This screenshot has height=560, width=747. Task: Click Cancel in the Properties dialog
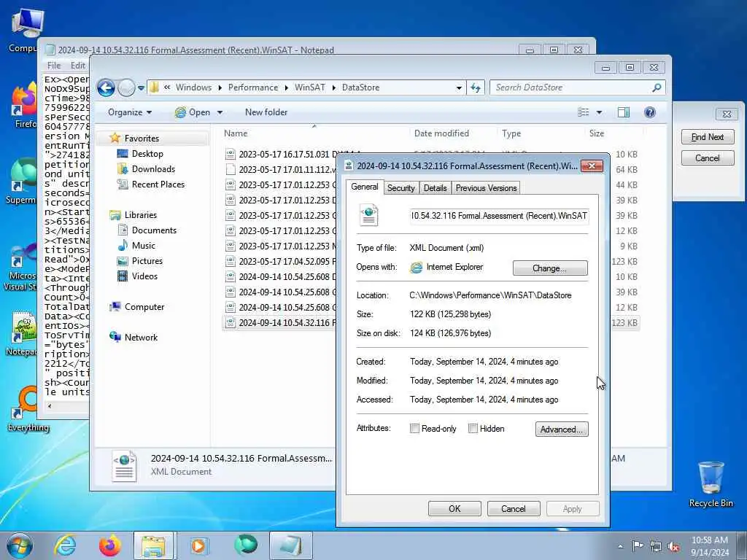[x=513, y=508]
